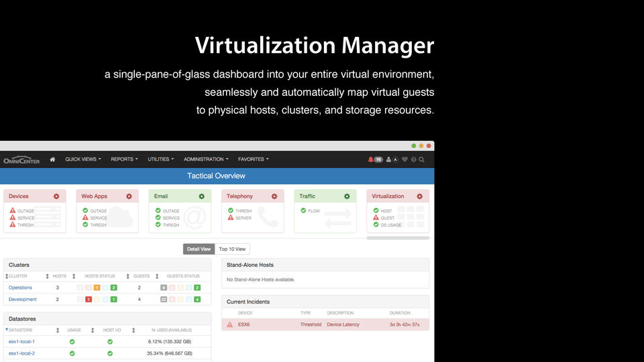The width and height of the screenshot is (644, 362).
Task: Click Traffic FLOW green check icon
Action: [303, 210]
